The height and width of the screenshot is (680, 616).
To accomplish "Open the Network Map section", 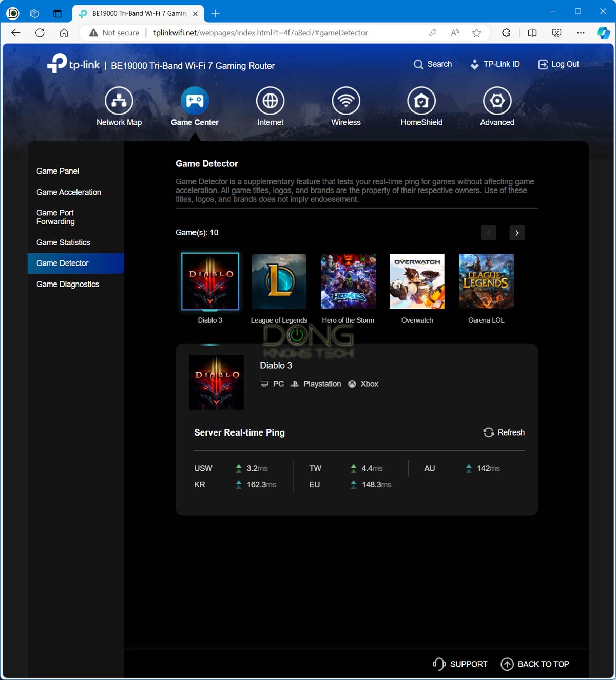I will [119, 107].
